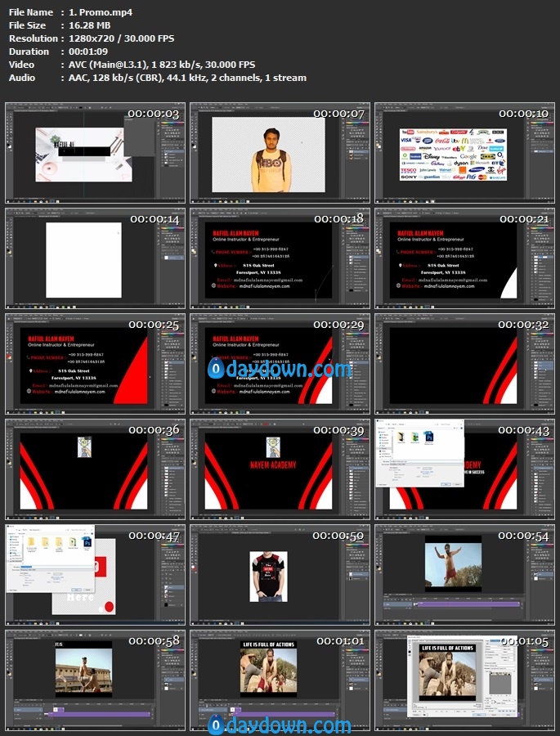Click the NAYEM ACADEMY text in the 00:00:39 frame
This screenshot has height=736, width=560.
click(273, 465)
